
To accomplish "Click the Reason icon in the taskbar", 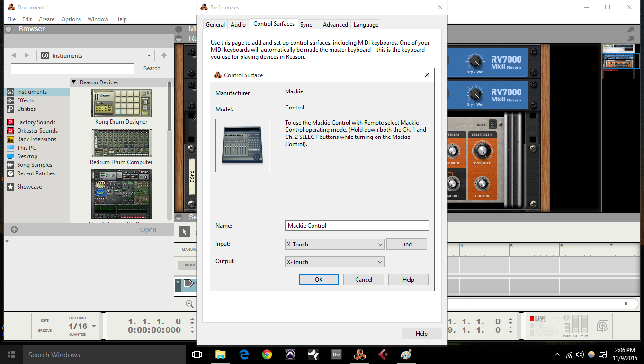I will (x=360, y=355).
